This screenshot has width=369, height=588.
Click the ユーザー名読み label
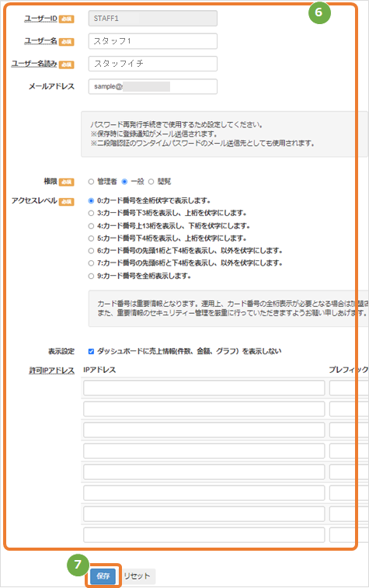pyautogui.click(x=34, y=64)
